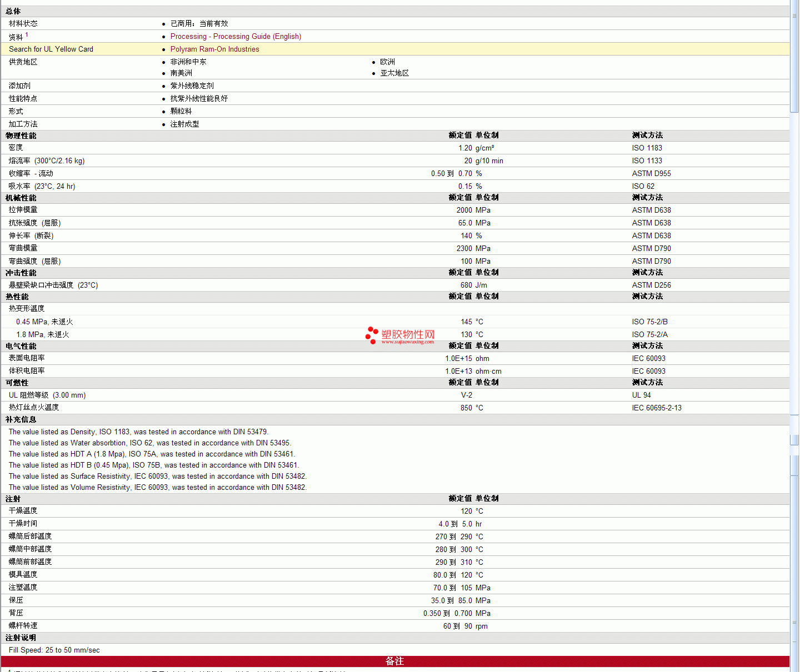Select the drying time '4.0 到 5.0' value
The height and width of the screenshot is (672, 800).
(455, 524)
